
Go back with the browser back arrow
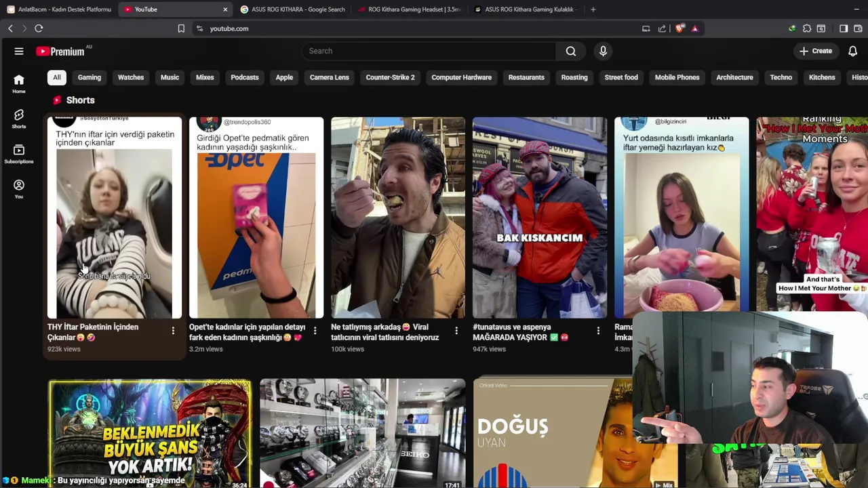click(10, 28)
